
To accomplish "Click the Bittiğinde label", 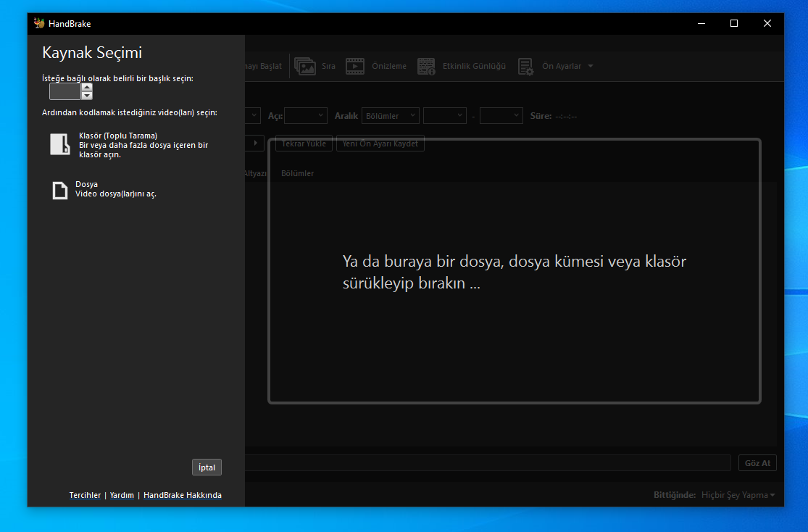I will [675, 495].
